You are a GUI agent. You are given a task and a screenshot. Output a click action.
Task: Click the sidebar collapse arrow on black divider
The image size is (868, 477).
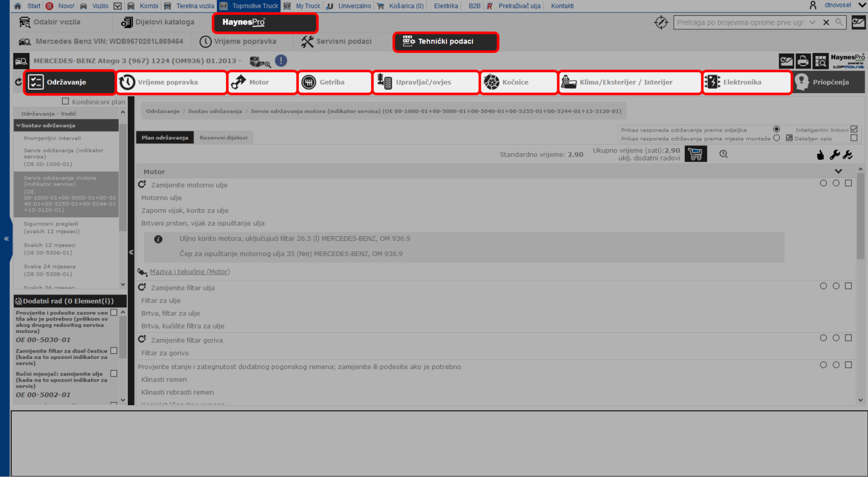click(x=131, y=252)
